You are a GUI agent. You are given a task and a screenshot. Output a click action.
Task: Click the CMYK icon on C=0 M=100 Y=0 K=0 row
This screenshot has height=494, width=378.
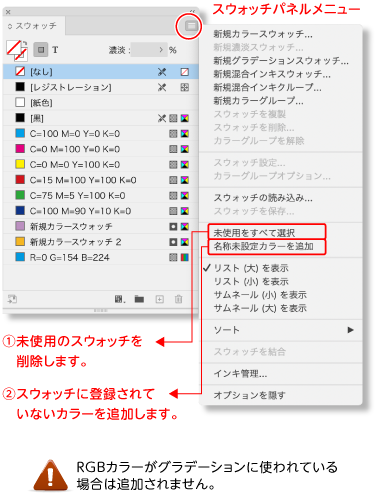[x=185, y=149]
